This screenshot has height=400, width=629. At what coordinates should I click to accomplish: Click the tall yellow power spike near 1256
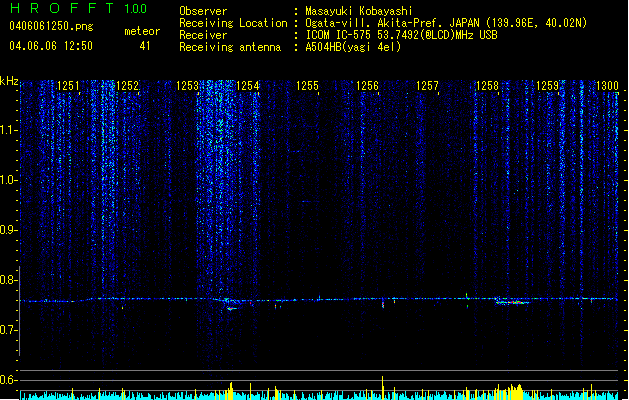coord(382,388)
